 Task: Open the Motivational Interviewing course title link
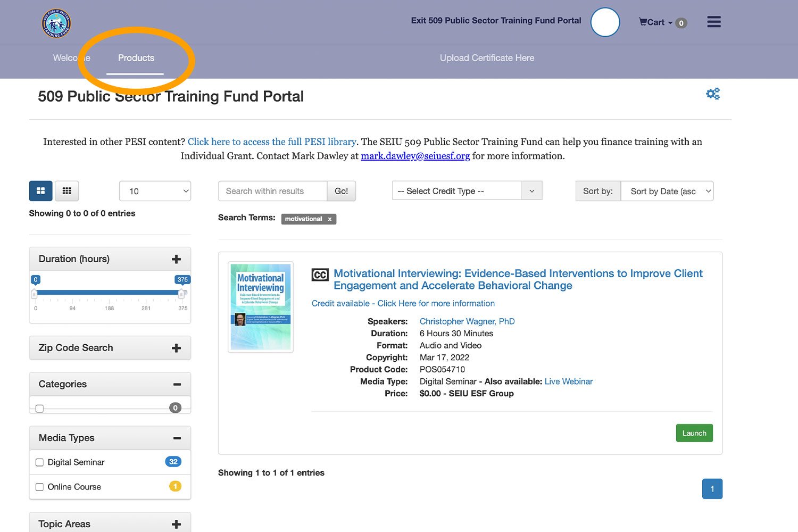coord(518,279)
